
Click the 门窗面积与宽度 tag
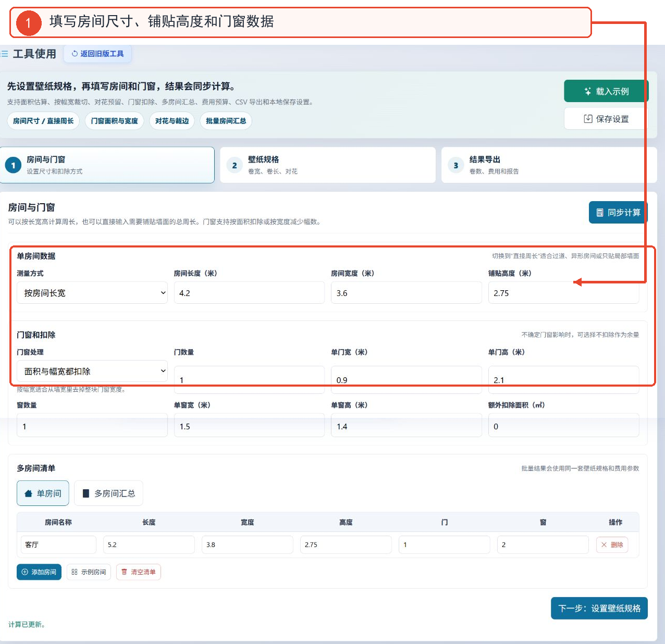[114, 121]
